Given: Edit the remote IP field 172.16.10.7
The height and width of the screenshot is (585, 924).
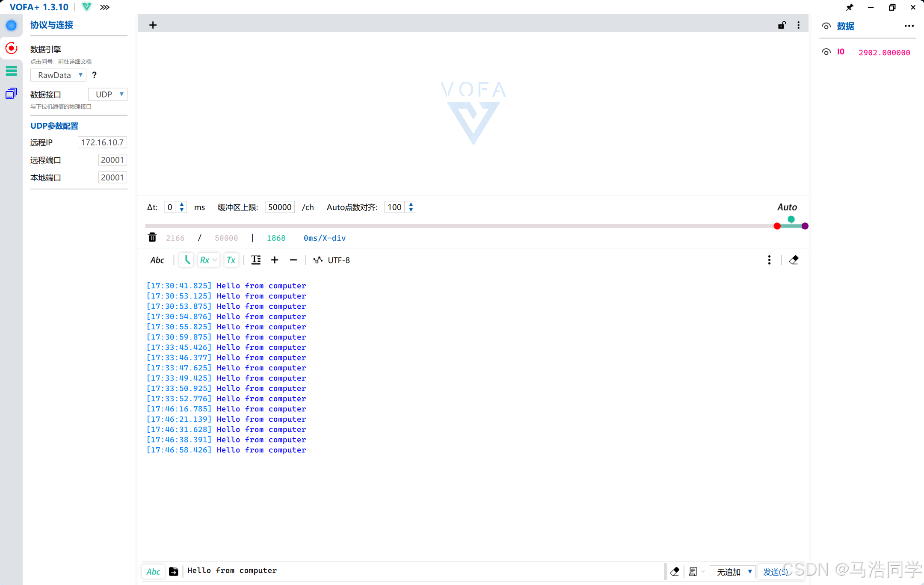Looking at the screenshot, I should pos(102,142).
